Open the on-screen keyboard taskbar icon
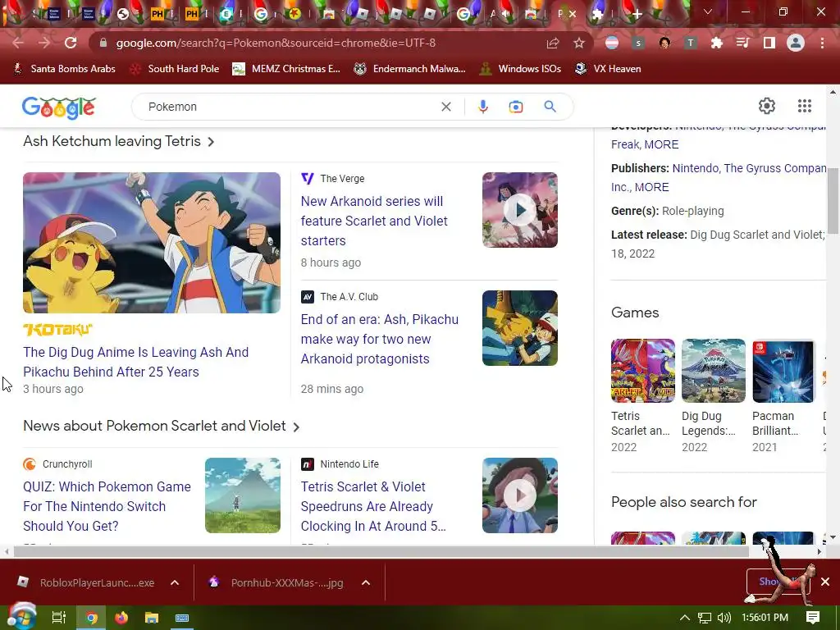The image size is (840, 630). [182, 618]
